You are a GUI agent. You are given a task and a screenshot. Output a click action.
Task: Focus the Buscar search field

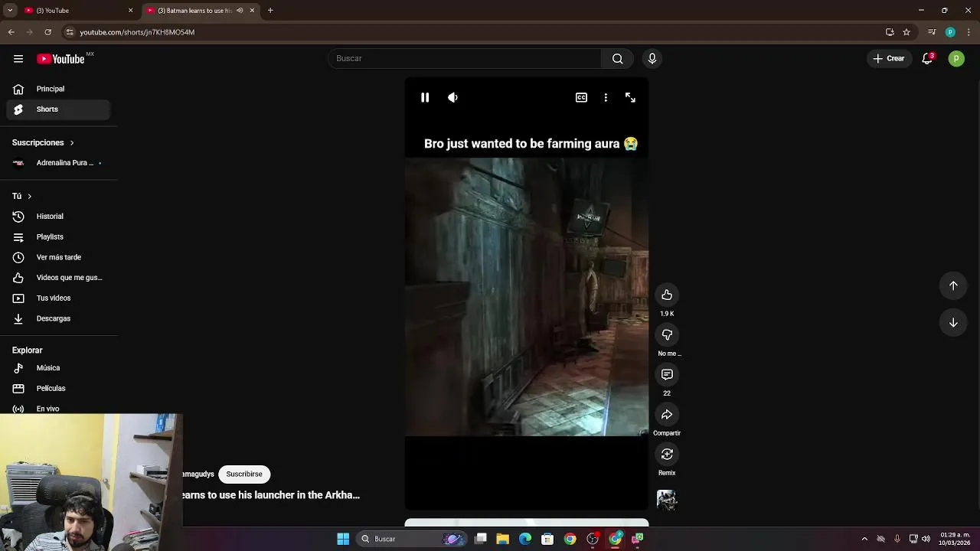coord(465,58)
